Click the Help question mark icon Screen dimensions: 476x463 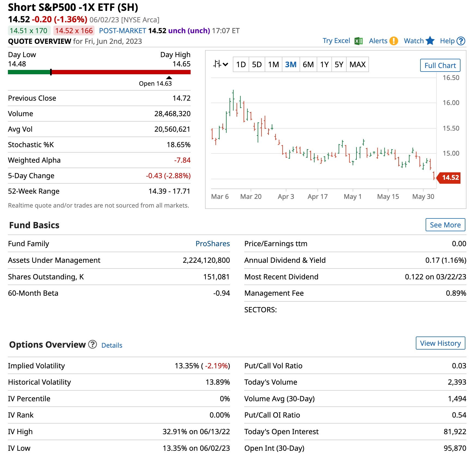point(461,41)
